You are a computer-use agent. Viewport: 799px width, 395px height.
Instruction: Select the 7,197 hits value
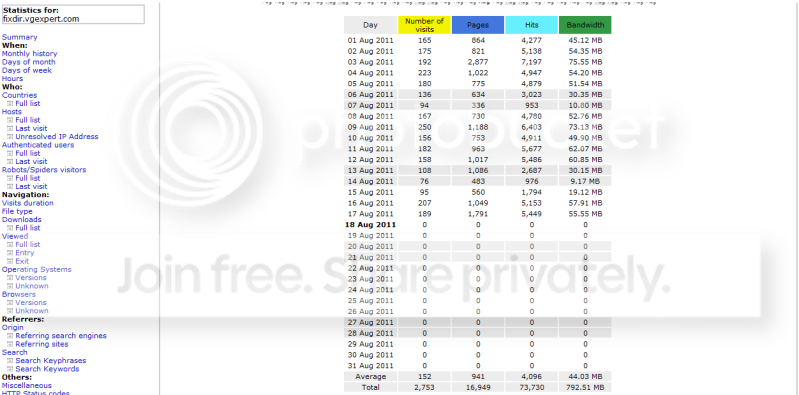point(531,62)
